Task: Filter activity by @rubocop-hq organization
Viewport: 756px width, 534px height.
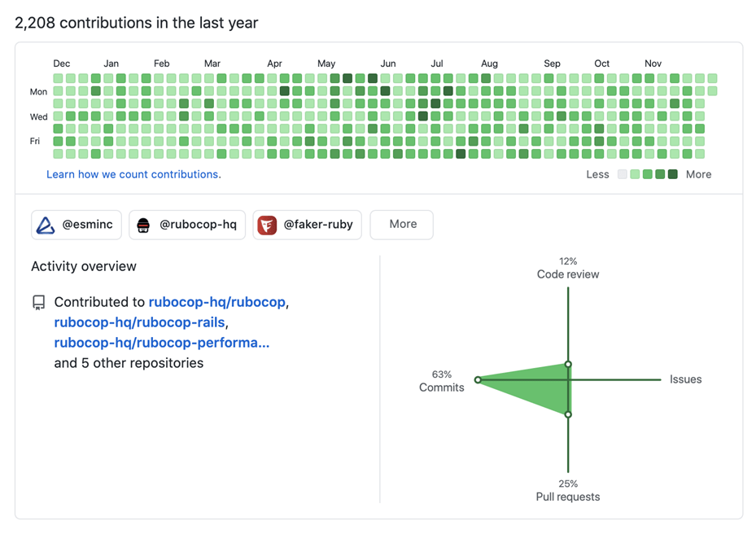Action: (x=187, y=225)
